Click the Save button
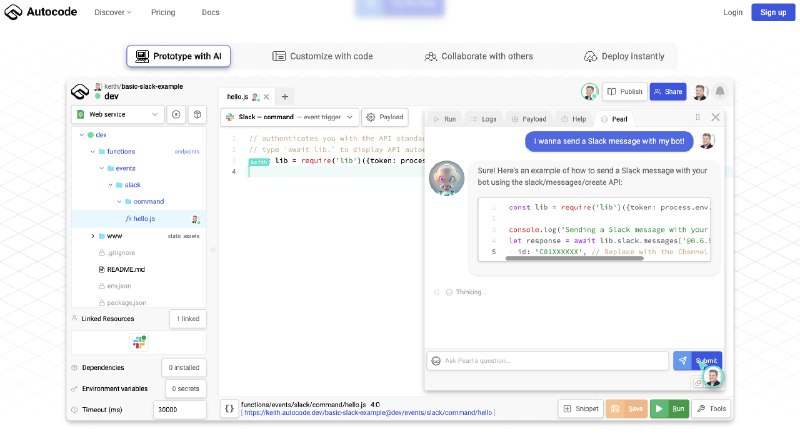Screen dimensions: 800x446 [x=627, y=409]
